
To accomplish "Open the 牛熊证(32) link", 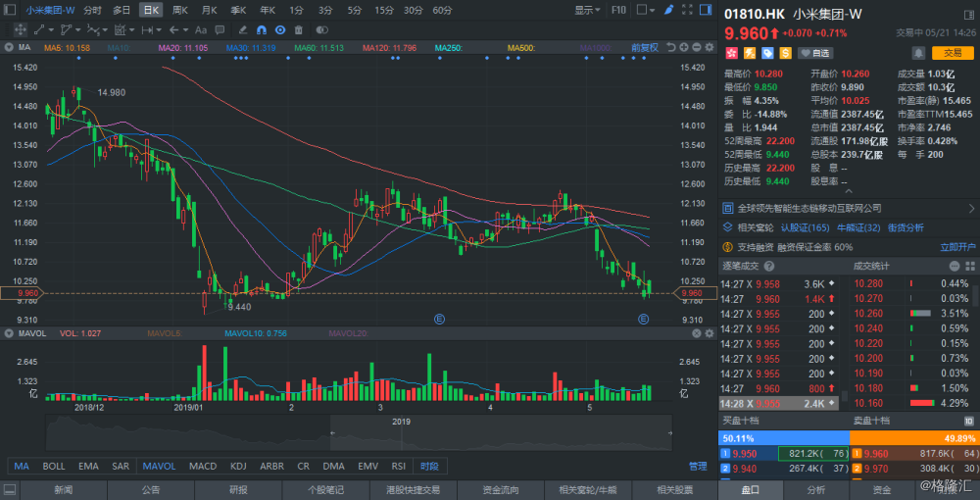I will coord(858,227).
